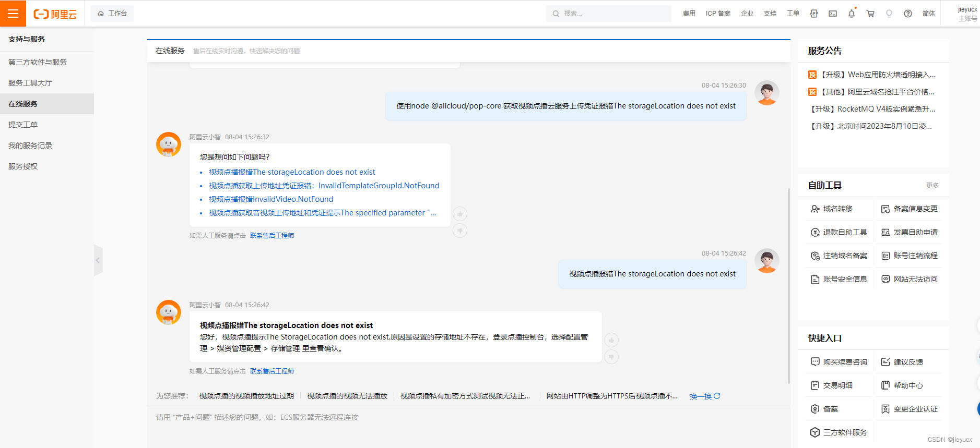Open the orange hamburger menu
Image resolution: width=980 pixels, height=448 pixels.
13,14
